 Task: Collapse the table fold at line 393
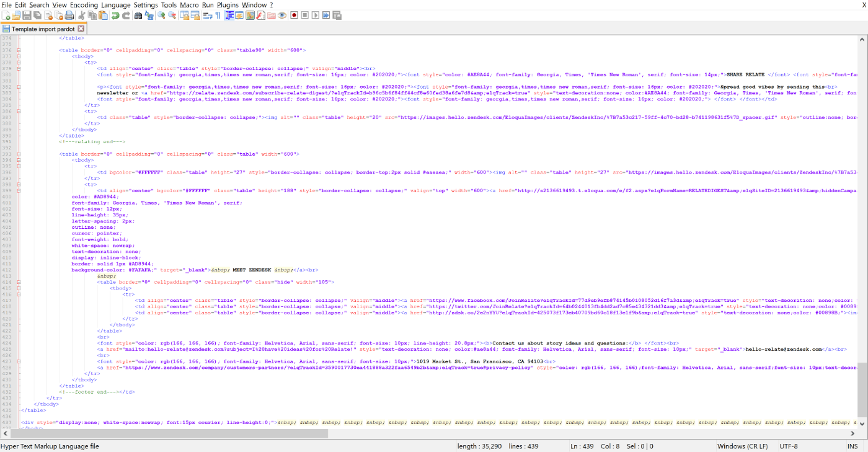pos(19,154)
